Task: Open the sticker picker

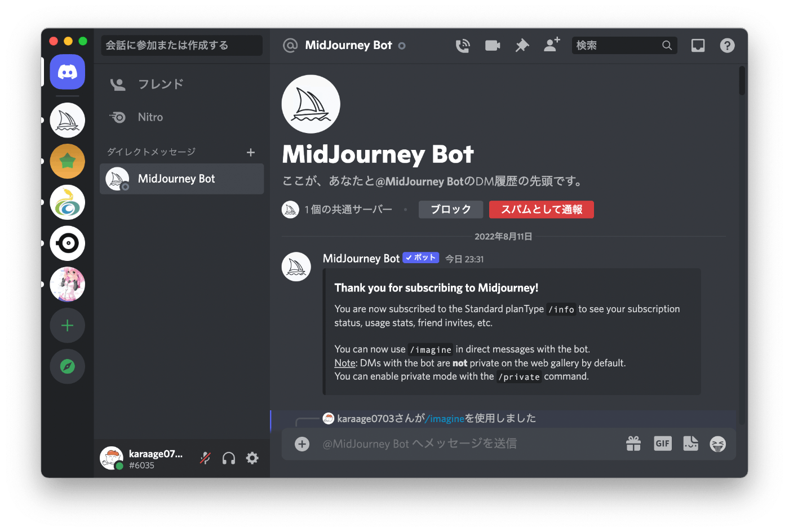Action: point(690,444)
